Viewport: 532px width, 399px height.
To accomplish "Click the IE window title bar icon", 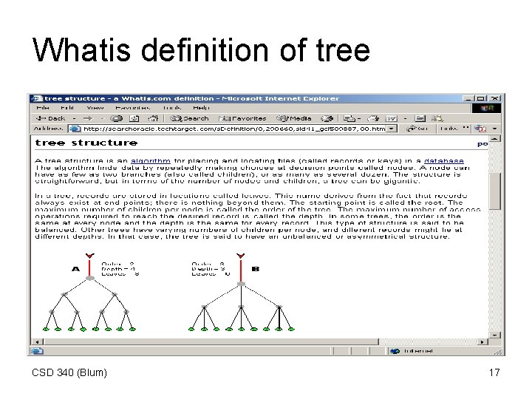I will (x=37, y=99).
